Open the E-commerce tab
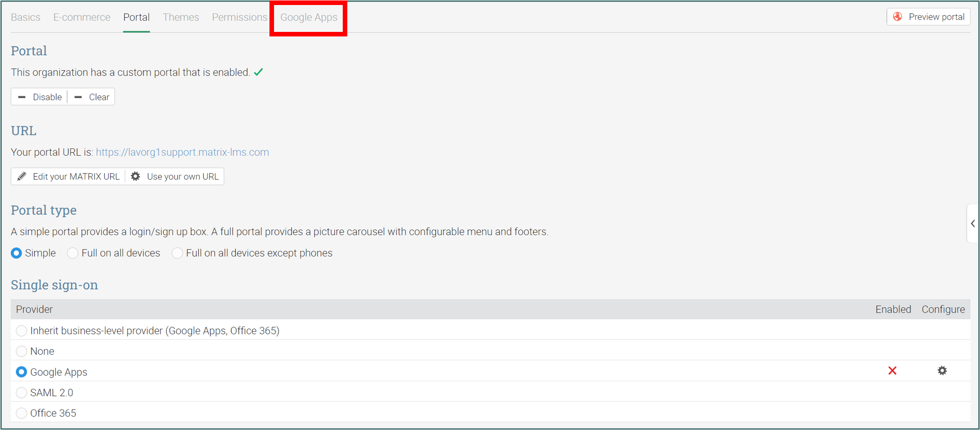Image resolution: width=980 pixels, height=430 pixels. coord(82,17)
